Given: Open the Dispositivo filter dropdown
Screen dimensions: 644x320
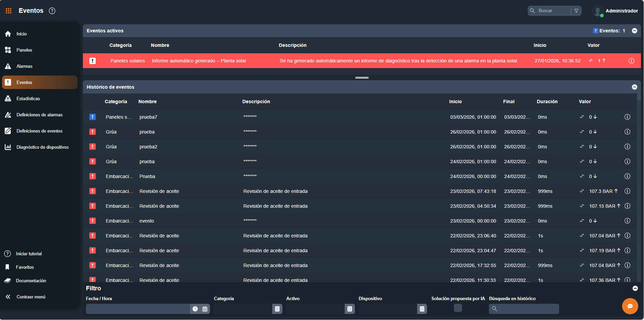Looking at the screenshot, I should (x=422, y=309).
